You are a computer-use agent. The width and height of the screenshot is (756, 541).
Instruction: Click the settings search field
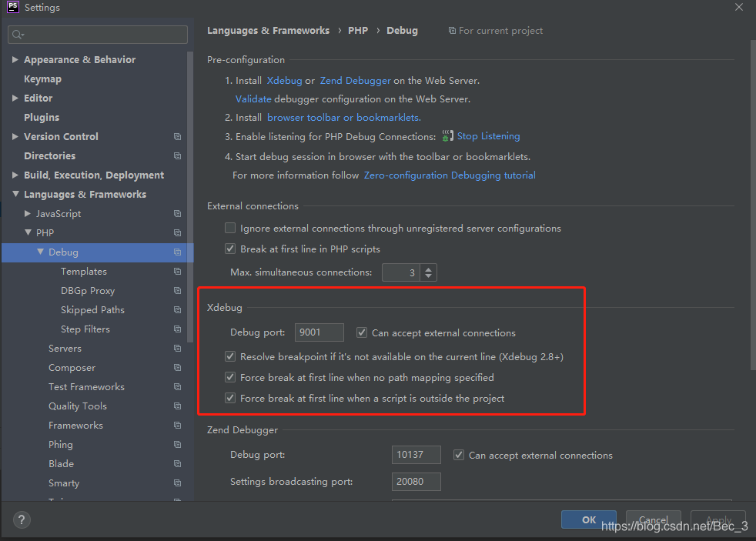coord(98,35)
